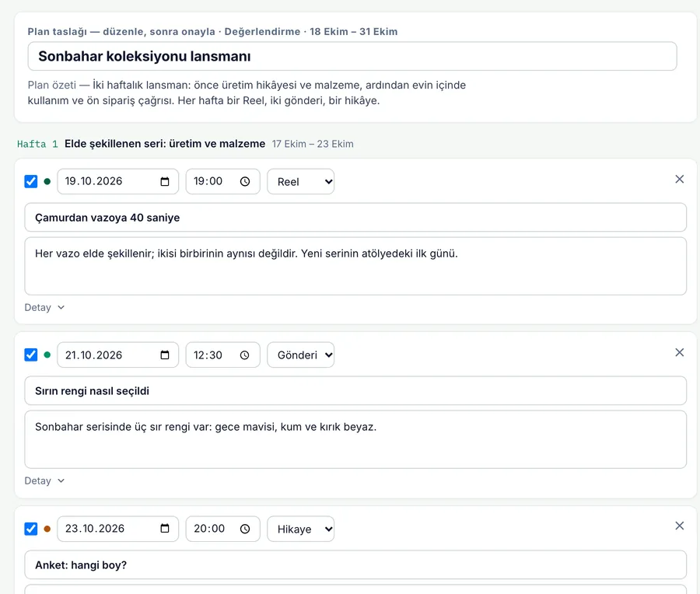
Task: Open clock picker for 20:00 time
Action: pos(245,529)
